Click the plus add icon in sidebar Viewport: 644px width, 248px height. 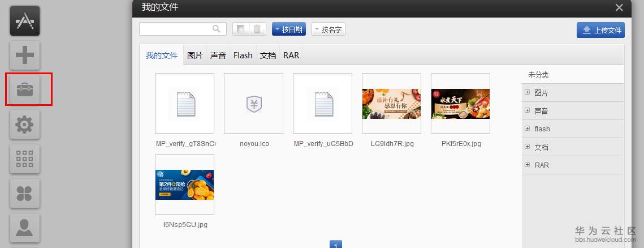pos(25,55)
